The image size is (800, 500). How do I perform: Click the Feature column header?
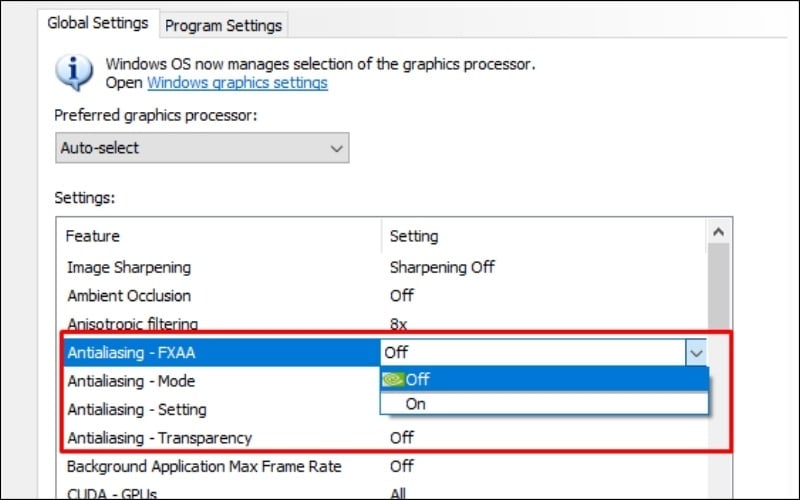93,236
